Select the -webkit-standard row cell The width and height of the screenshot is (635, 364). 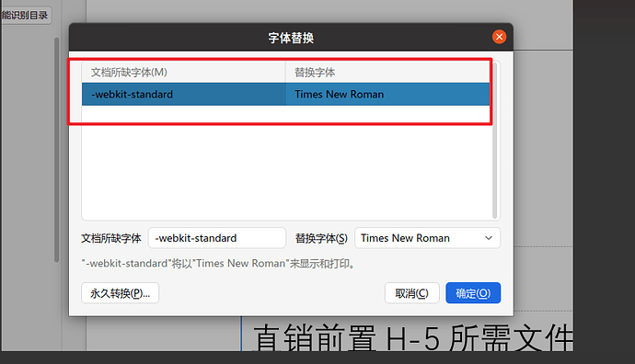(184, 95)
